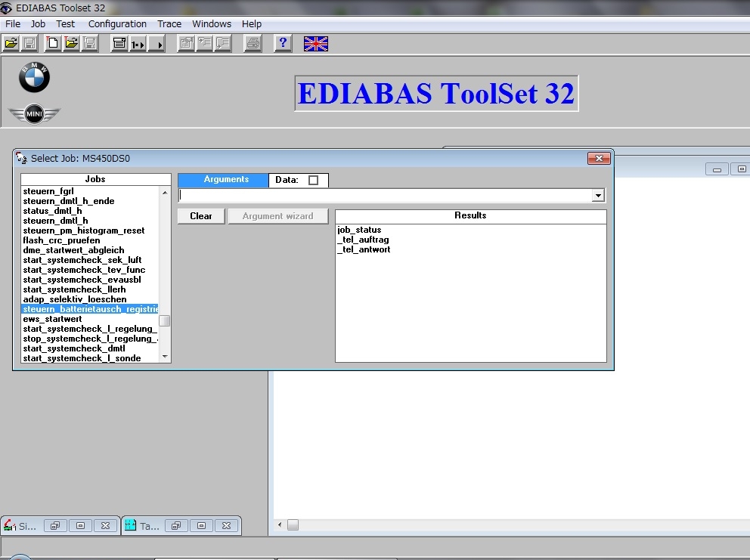Restore the minimized Ta... window

point(176,525)
